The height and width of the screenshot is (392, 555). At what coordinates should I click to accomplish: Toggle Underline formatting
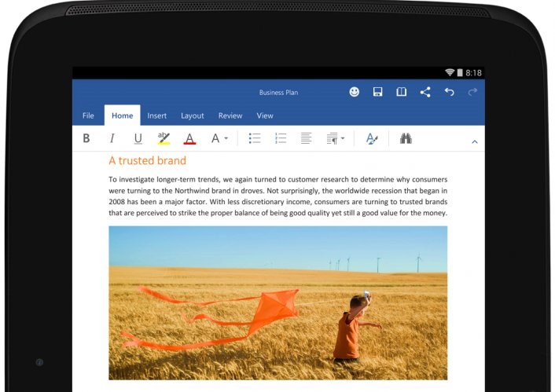click(138, 138)
